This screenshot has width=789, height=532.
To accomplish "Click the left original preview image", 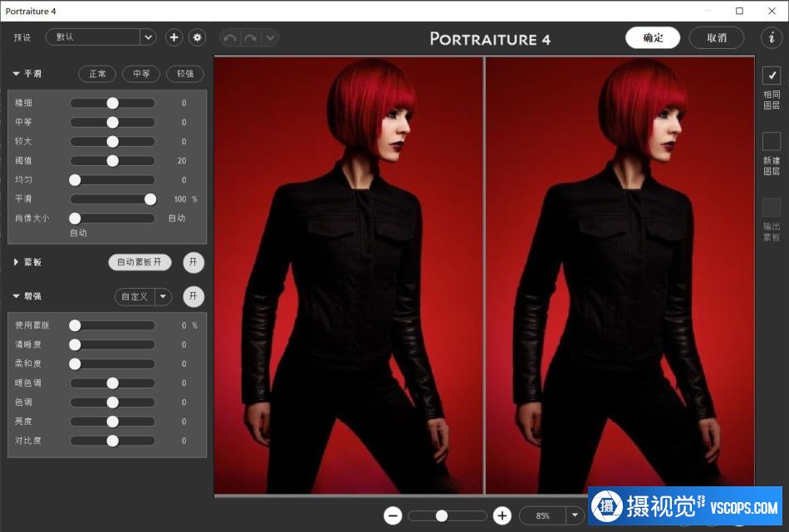I will coord(348,275).
